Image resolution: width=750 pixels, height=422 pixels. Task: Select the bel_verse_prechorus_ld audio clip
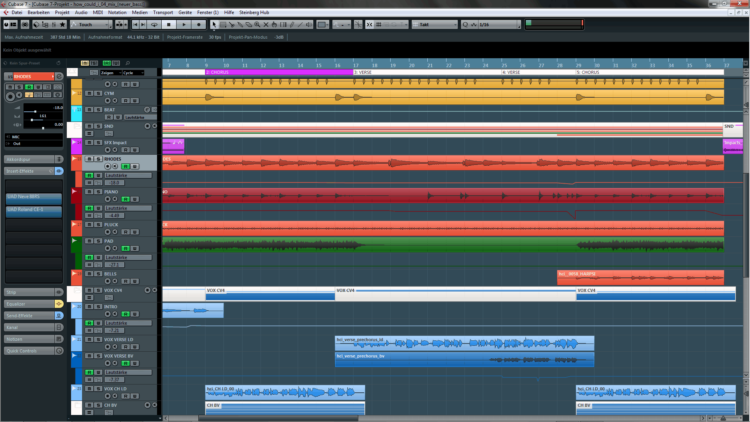click(464, 343)
